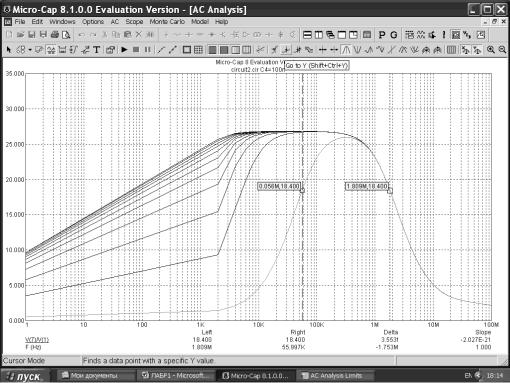Click the Pause analysis button

[147, 50]
